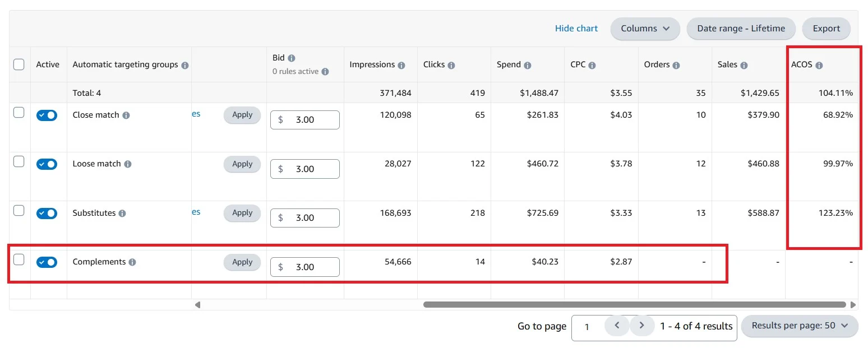Image resolution: width=868 pixels, height=348 pixels.
Task: Click info icon beside Clicks column
Action: [451, 66]
